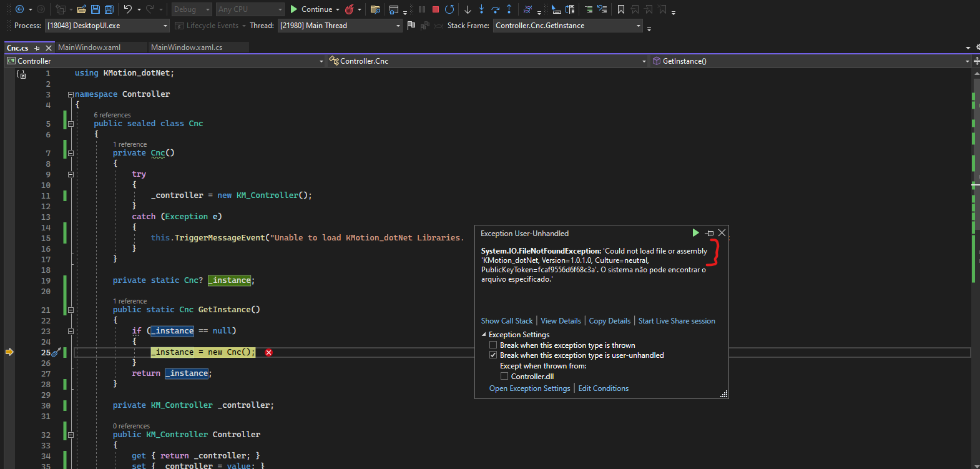Viewport: 980px width, 469px height.
Task: Click the Hot Reload flame icon
Action: 350,9
